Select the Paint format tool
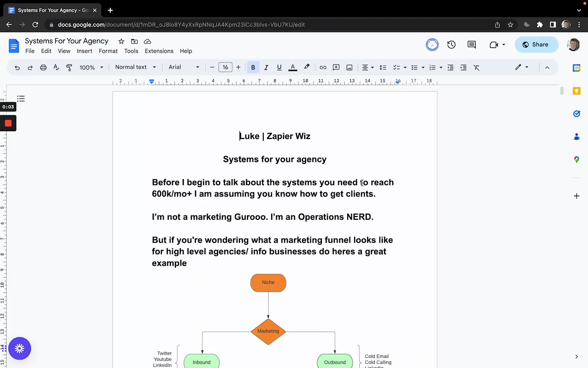 [69, 67]
